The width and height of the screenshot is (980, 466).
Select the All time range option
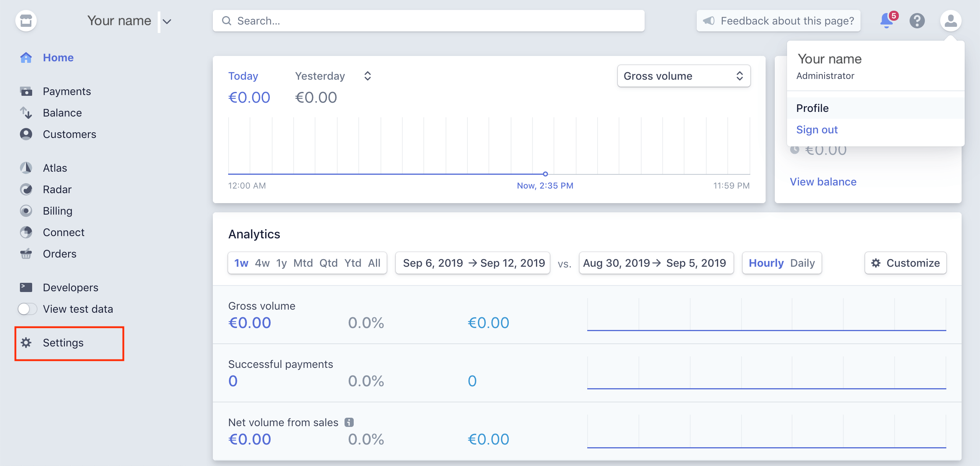pos(374,263)
